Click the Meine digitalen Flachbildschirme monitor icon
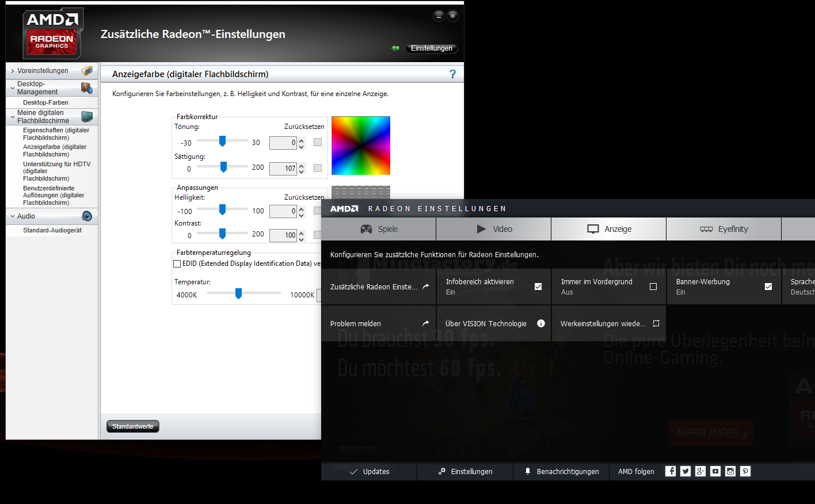This screenshot has width=815, height=504. coord(87,117)
